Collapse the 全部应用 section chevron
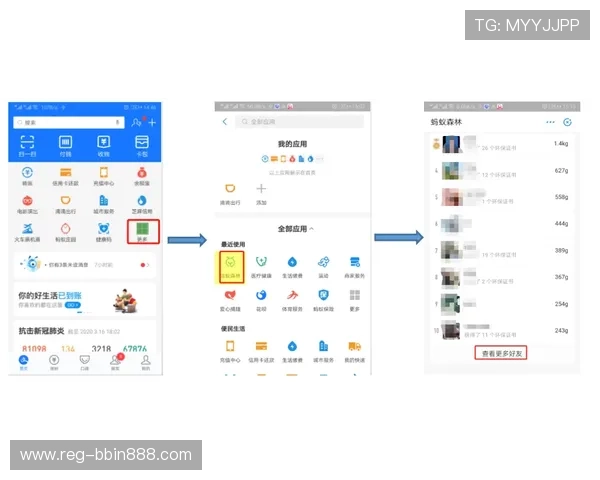This screenshot has height=480, width=600. 311,229
